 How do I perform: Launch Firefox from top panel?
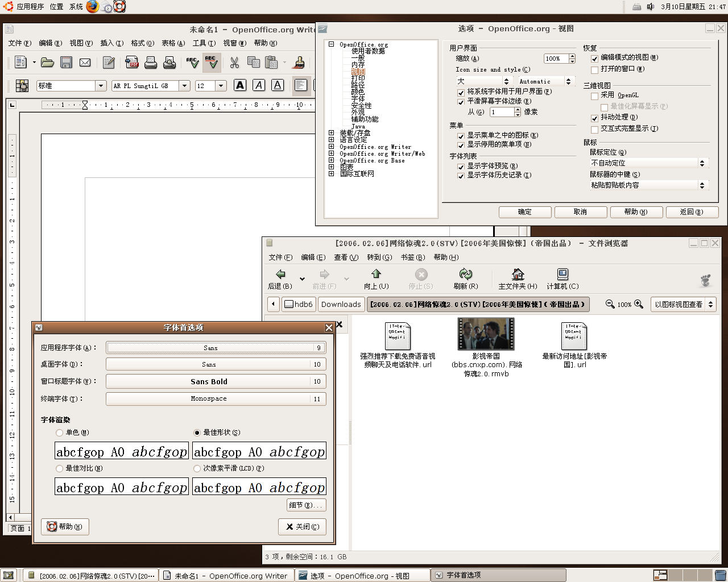(x=93, y=7)
